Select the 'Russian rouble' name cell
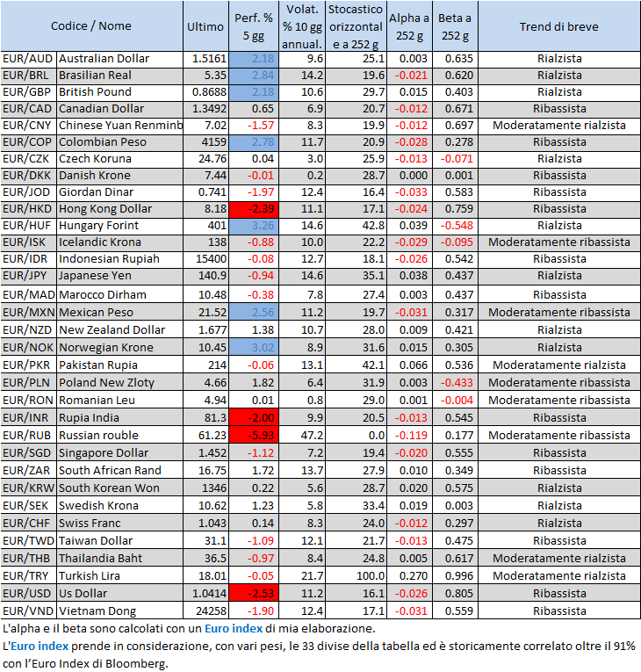Viewport: 641px width, 672px height. pyautogui.click(x=120, y=436)
